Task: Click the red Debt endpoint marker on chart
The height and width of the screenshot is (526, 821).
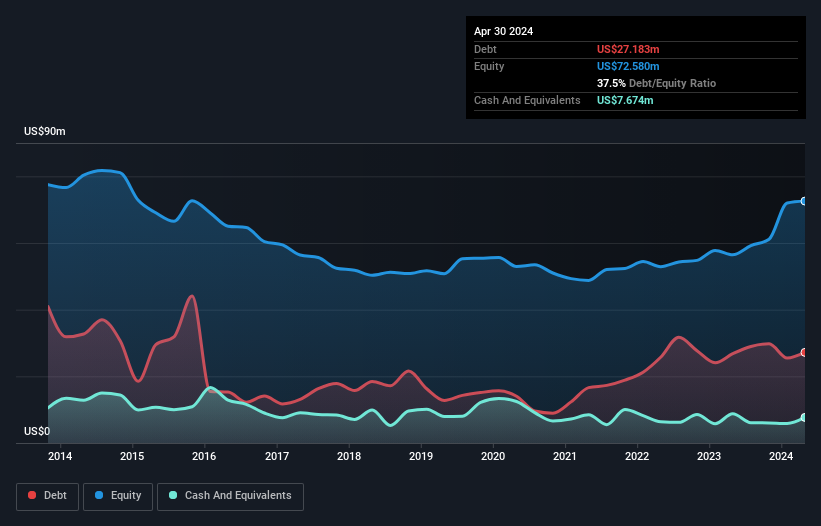Action: [x=804, y=352]
